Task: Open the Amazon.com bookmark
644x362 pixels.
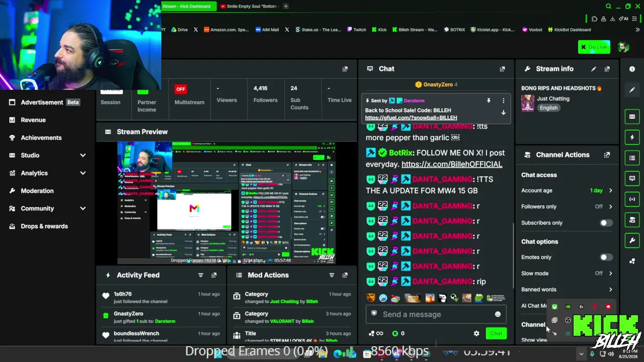Action: 226,30
